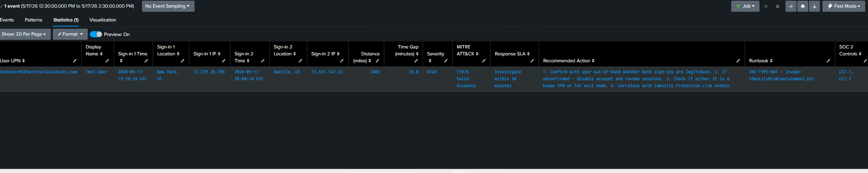Image resolution: width=868 pixels, height=173 pixels.
Task: Edit the Sign-in 1 IP column format
Action: coord(224,61)
